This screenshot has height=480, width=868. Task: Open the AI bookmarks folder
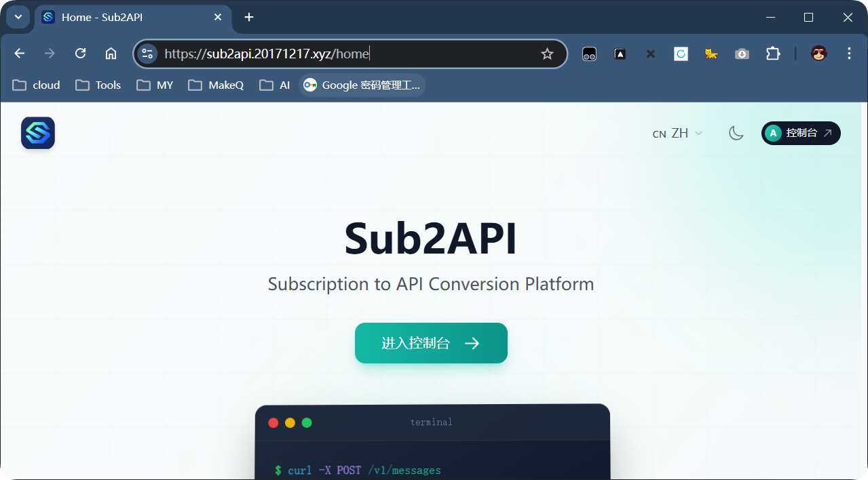click(x=275, y=85)
